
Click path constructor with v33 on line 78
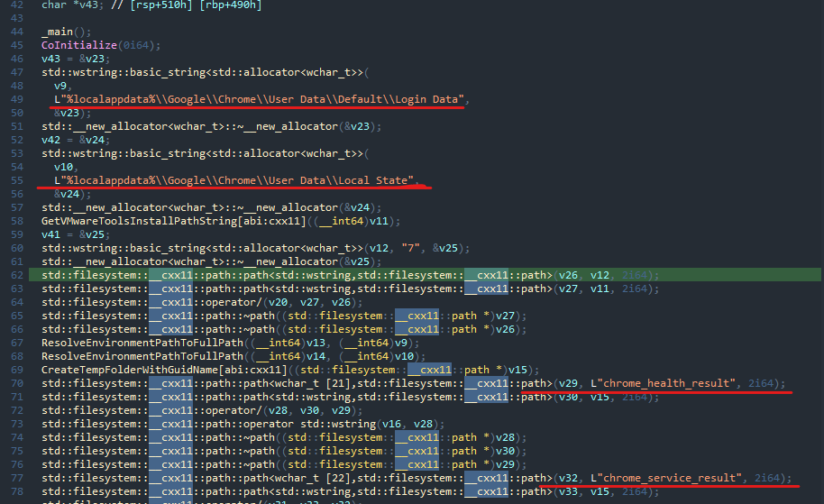[x=350, y=492]
